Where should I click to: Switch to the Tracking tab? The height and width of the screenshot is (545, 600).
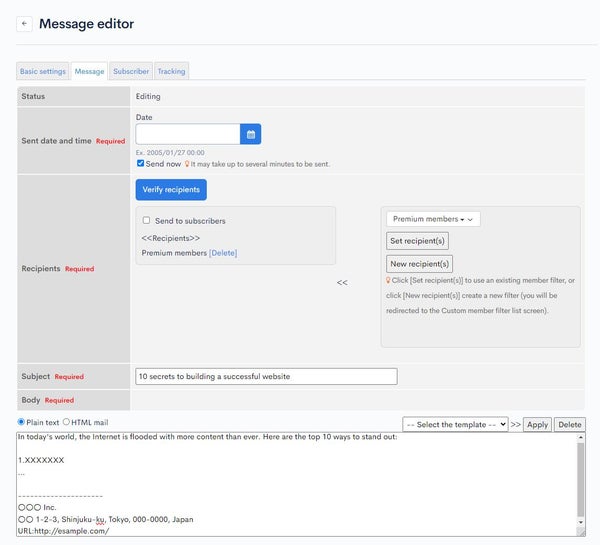tap(171, 71)
